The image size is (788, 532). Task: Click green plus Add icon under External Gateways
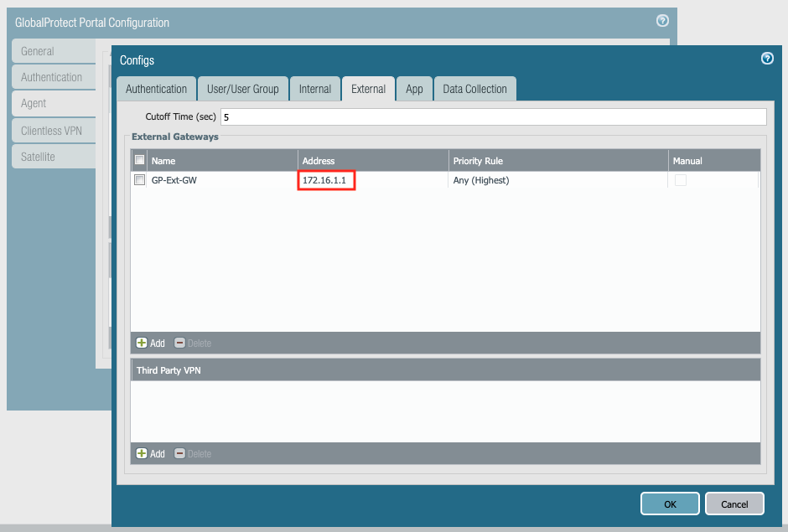[142, 343]
